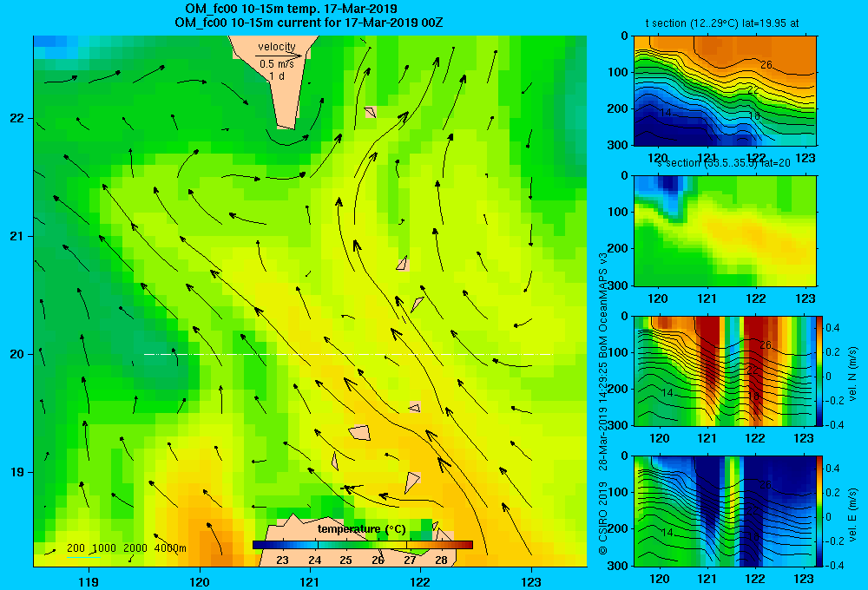
Task: Click the 0.4 tick on the vel. N scale
Action: [x=832, y=328]
